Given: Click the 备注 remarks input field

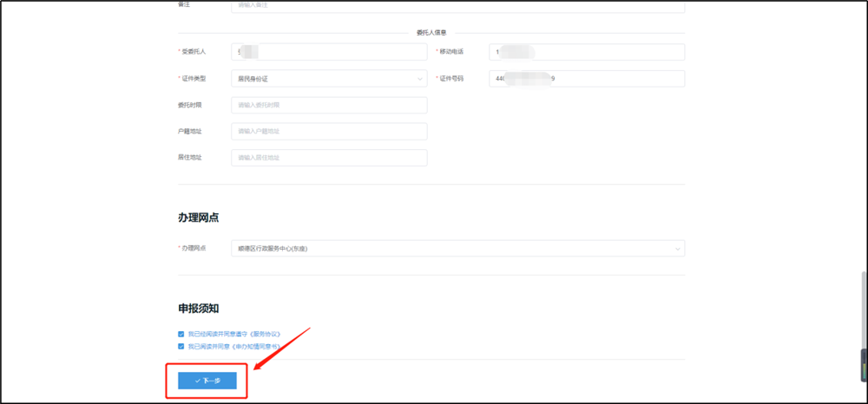Looking at the screenshot, I should coord(457,6).
